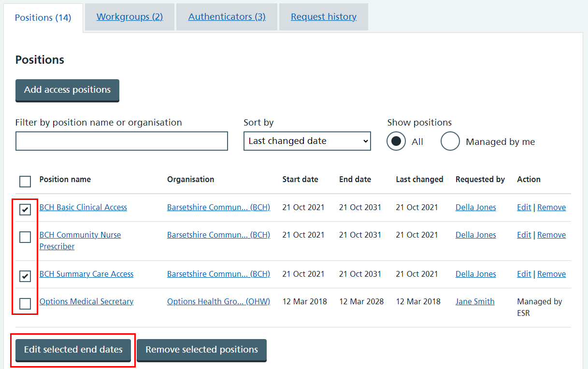
Task: Open Della Jones link in Basic Clinical Access row
Action: (475, 207)
